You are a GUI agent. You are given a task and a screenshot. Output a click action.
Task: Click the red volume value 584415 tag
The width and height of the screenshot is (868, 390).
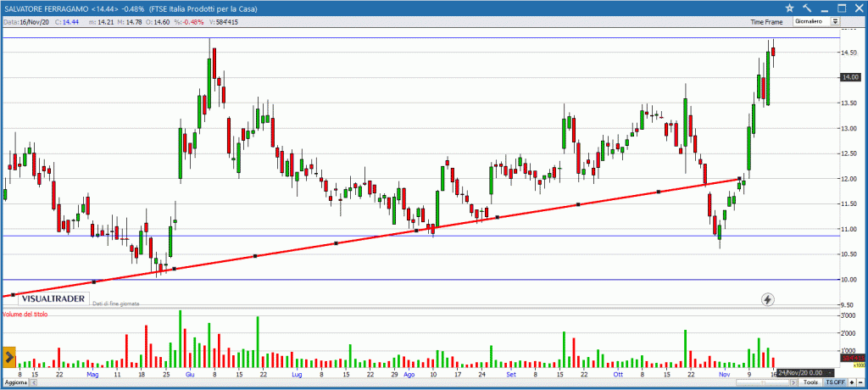point(854,358)
